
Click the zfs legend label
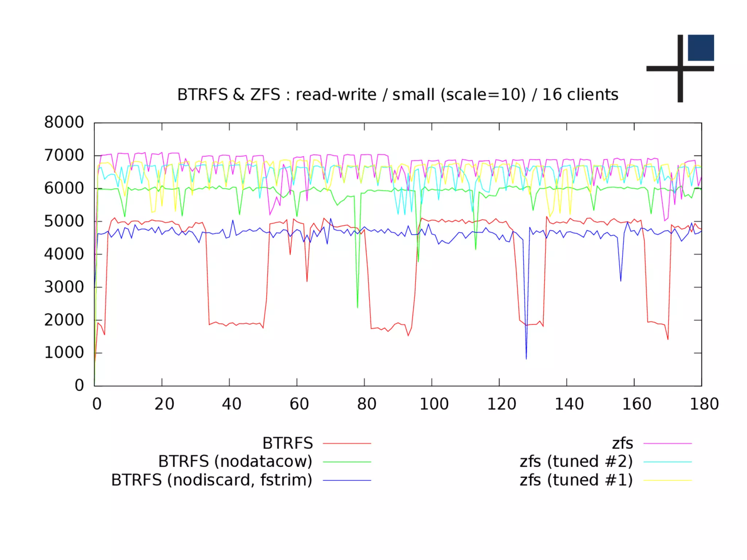[622, 443]
